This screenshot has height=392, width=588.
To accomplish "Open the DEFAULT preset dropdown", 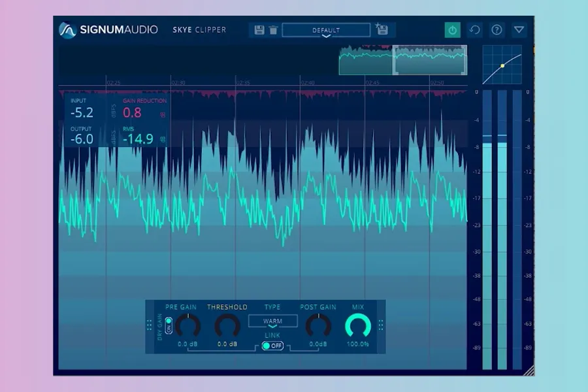I will [326, 31].
